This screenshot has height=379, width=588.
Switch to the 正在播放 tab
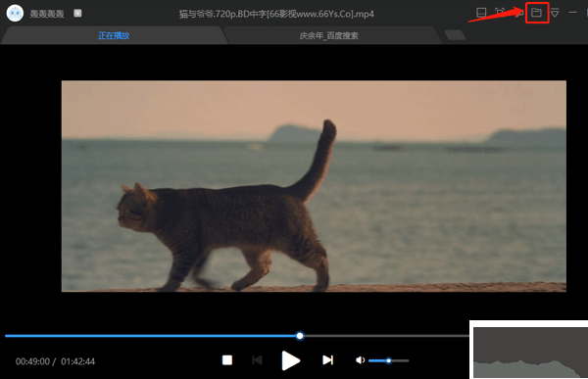pyautogui.click(x=114, y=35)
